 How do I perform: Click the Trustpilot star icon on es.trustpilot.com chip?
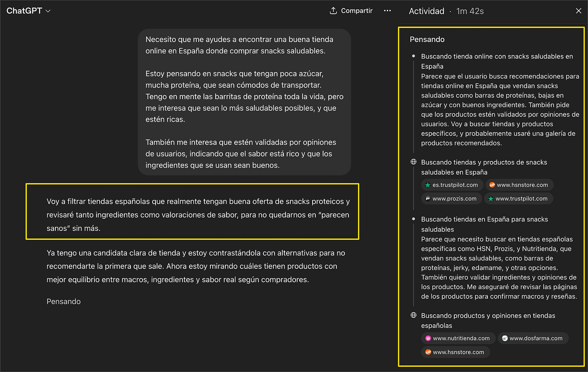pyautogui.click(x=428, y=185)
